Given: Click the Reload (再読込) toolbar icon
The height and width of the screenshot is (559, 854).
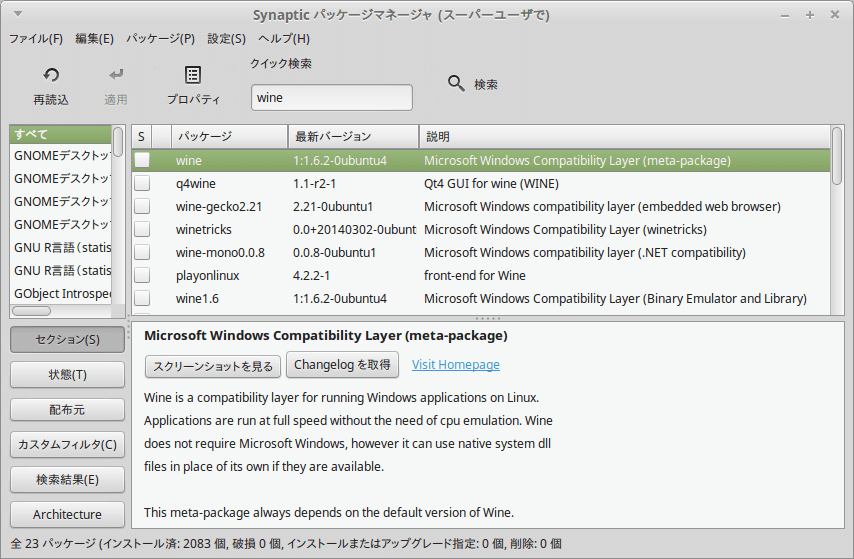Looking at the screenshot, I should [51, 75].
